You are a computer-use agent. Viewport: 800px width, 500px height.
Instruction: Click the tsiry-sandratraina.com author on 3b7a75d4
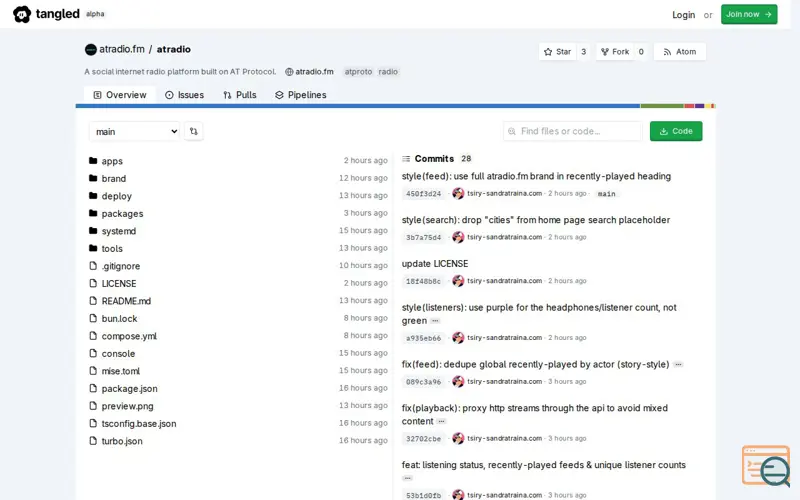tap(504, 237)
